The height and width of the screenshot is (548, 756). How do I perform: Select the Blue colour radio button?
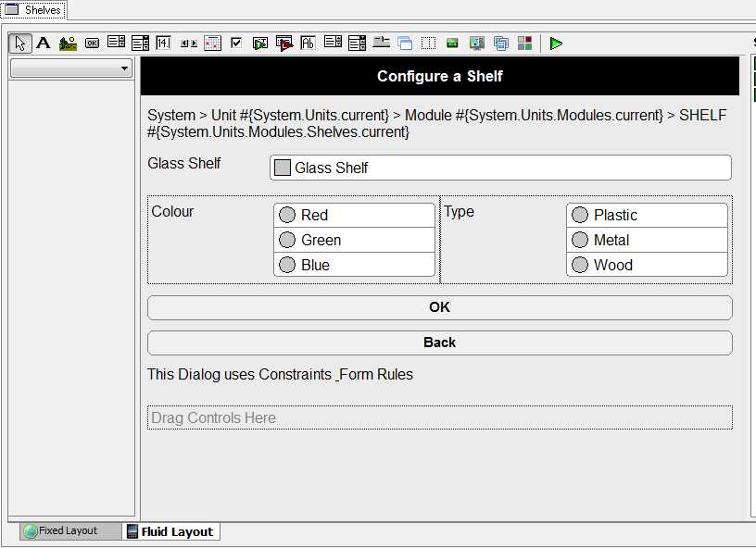click(287, 265)
